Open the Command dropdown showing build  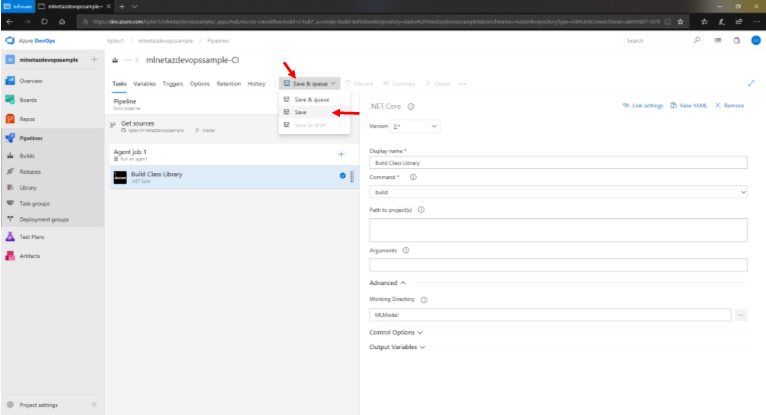tap(558, 191)
